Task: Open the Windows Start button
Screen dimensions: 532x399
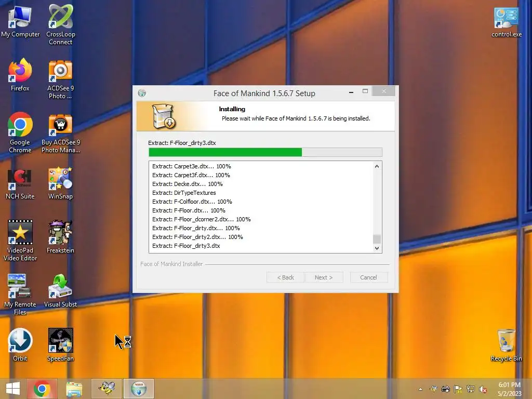Action: point(13,389)
